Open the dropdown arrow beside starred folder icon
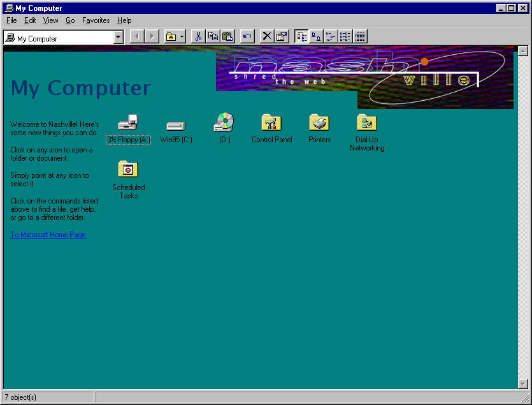 click(182, 36)
